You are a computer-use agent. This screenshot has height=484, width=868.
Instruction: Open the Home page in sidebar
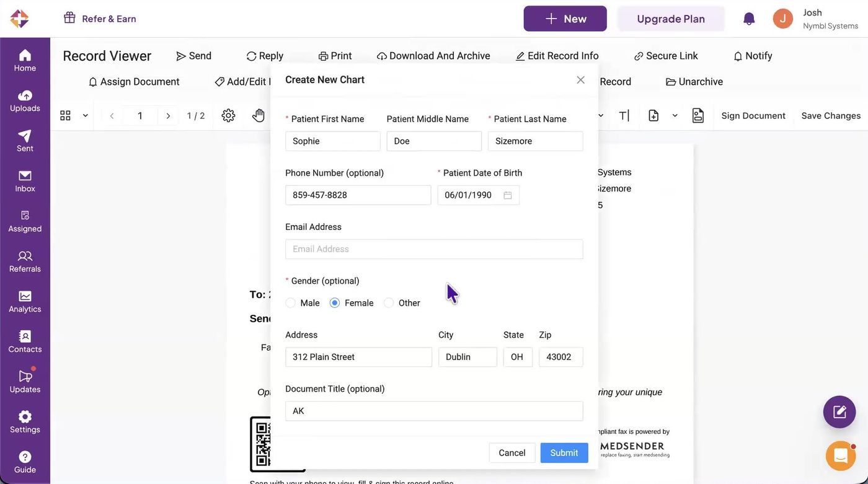[25, 60]
